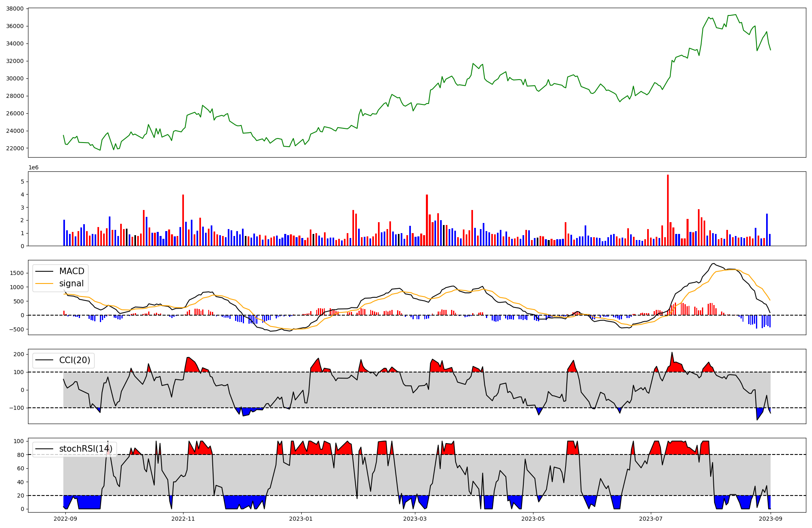Click the 1e6 volume scale label
Image resolution: width=812 pixels, height=528 pixels.
(x=33, y=167)
